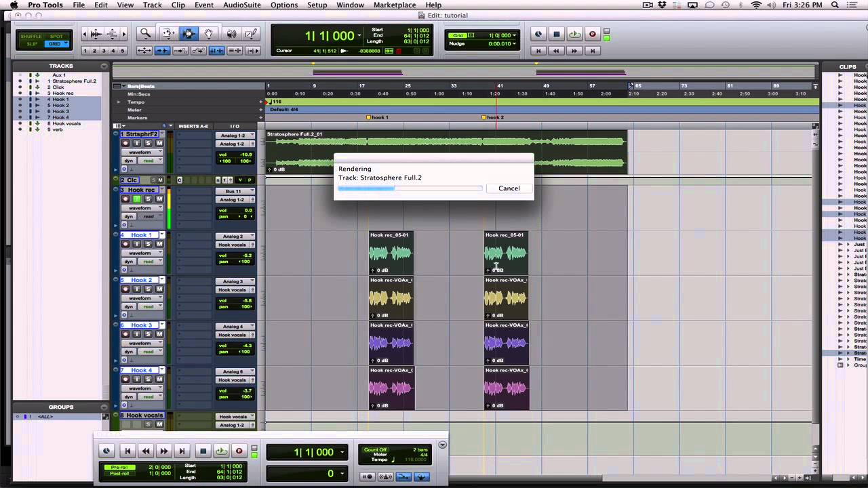Open Nudge value dropdown
The image size is (868, 488).
tap(513, 43)
